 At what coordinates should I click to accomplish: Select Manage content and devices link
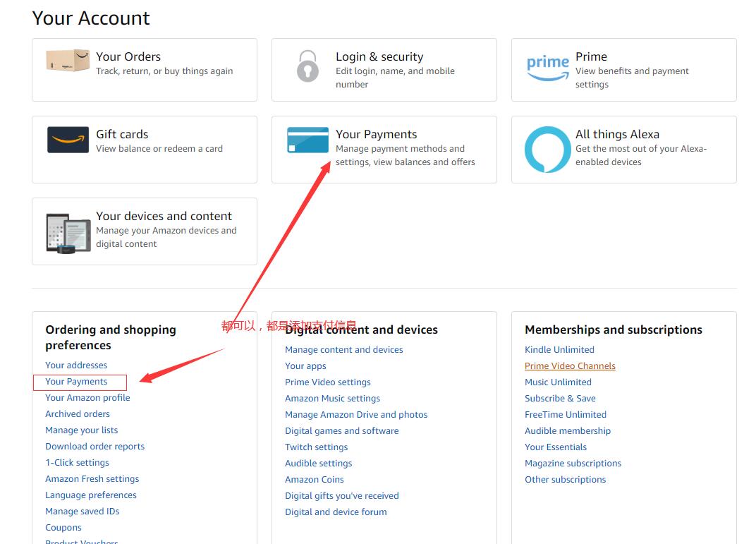[343, 350]
